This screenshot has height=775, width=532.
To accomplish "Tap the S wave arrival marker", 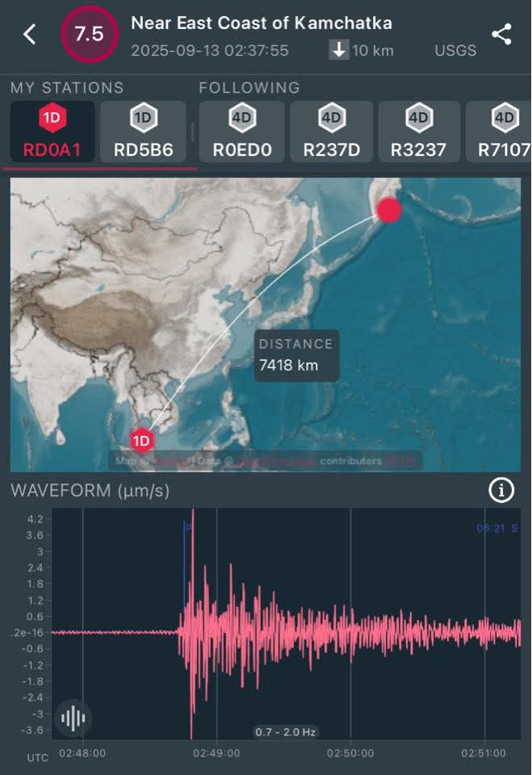I will coord(513,528).
